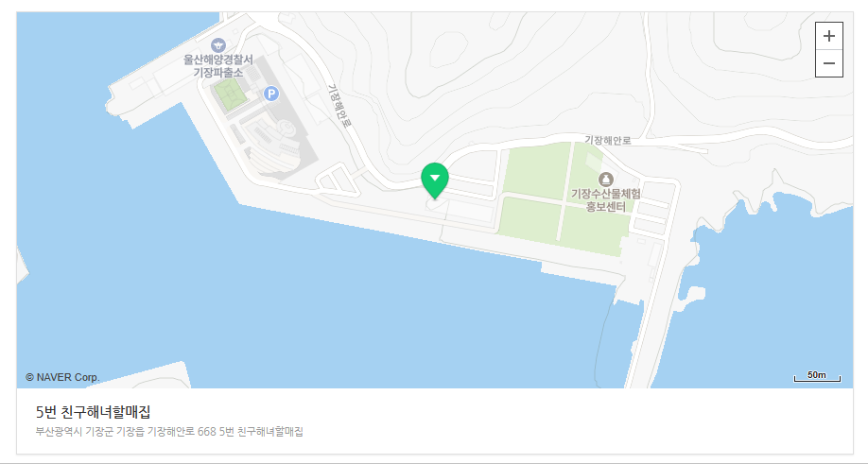
Task: Click the 50m scale bar
Action: click(x=817, y=376)
